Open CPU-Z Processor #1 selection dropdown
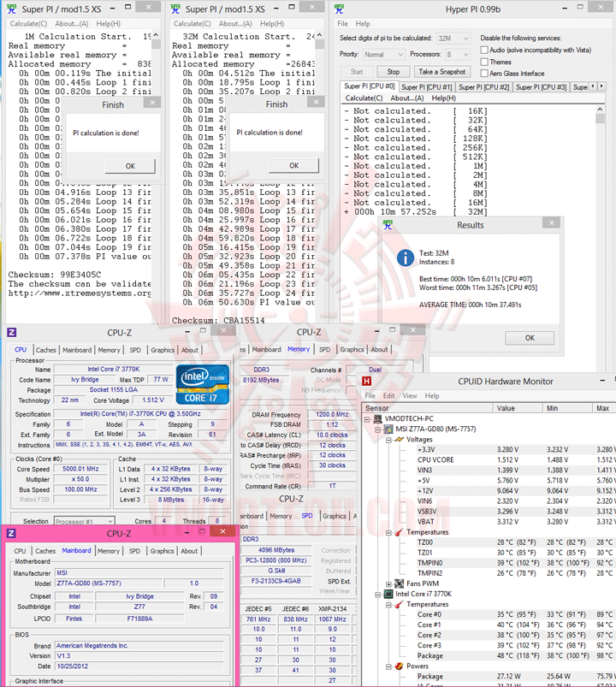This screenshot has height=687, width=616. 85,521
